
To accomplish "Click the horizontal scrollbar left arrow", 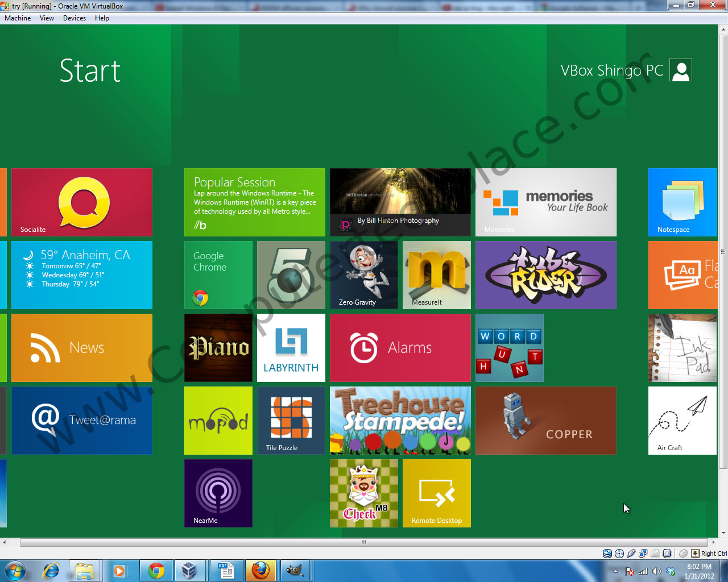I will point(5,542).
